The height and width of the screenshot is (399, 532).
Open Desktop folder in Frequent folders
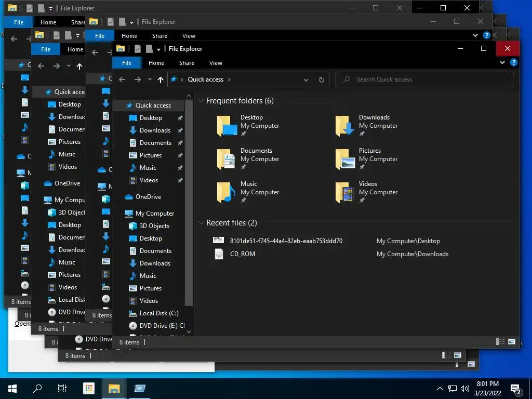[248, 125]
